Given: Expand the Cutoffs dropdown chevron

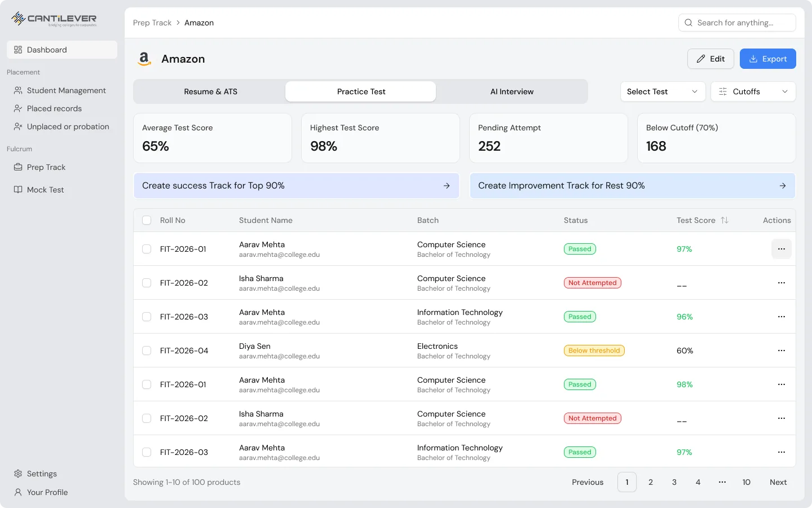Looking at the screenshot, I should click(x=785, y=91).
